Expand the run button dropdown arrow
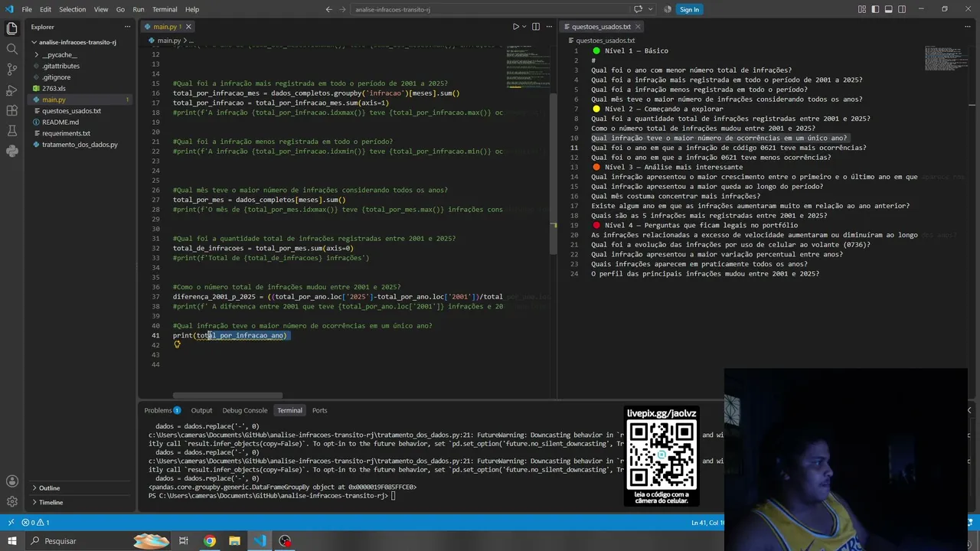The height and width of the screenshot is (551, 980). tap(525, 27)
